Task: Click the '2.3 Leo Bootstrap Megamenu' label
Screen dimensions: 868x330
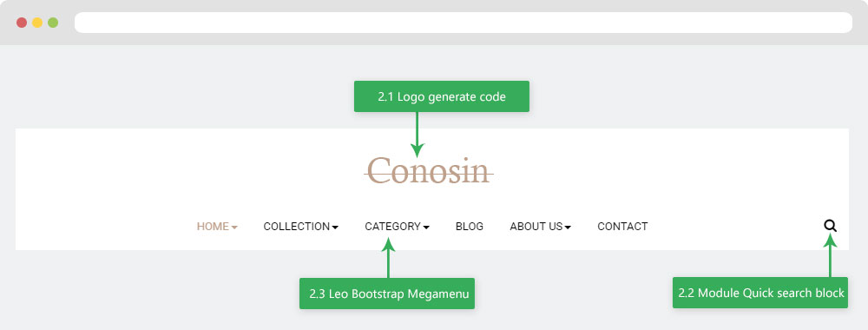Action: click(387, 294)
